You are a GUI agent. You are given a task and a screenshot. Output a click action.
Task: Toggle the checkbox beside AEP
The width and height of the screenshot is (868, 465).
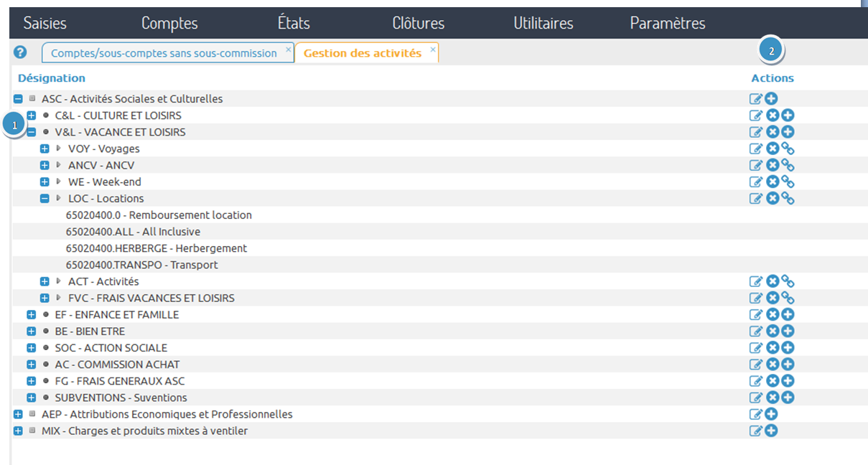tap(32, 413)
